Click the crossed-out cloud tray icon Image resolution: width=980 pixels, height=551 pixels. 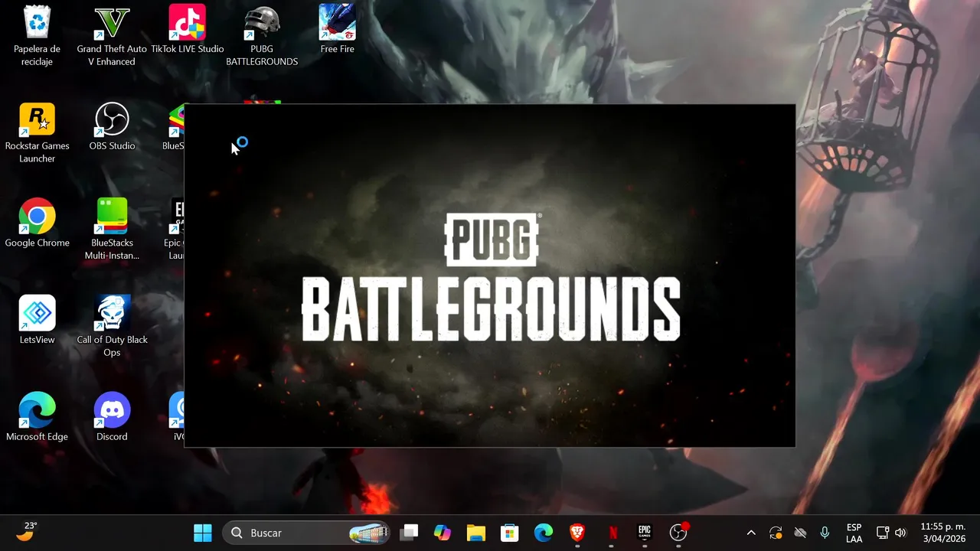(x=800, y=533)
